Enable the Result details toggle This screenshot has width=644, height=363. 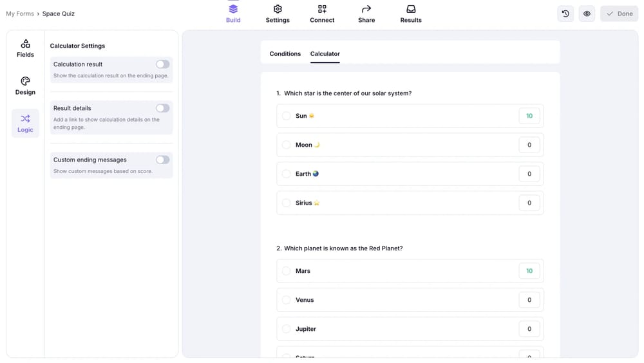(163, 108)
